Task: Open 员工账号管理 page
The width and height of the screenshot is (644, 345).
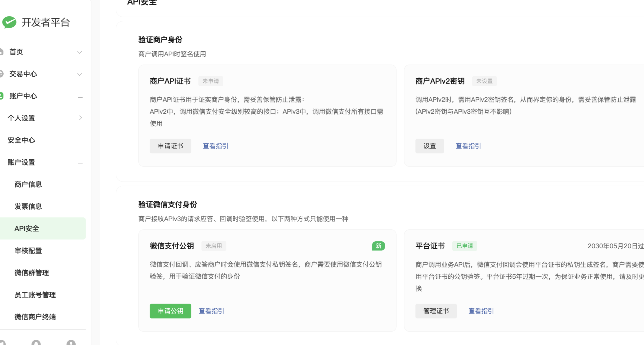Action: click(35, 295)
